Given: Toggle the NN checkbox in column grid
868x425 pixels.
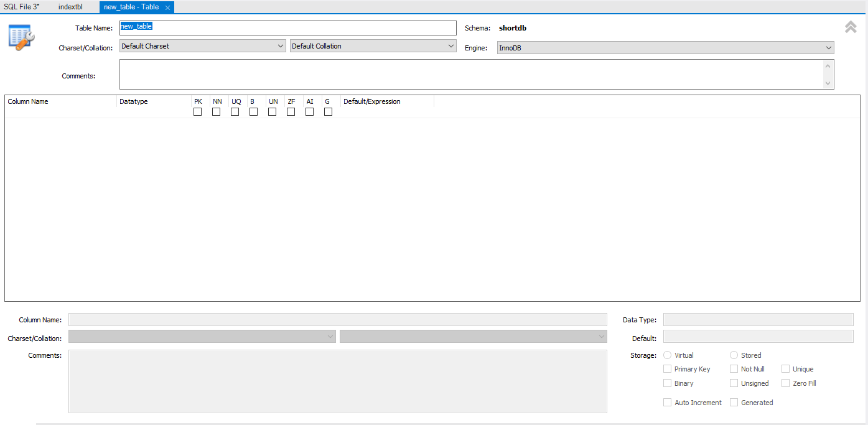Looking at the screenshot, I should [216, 112].
